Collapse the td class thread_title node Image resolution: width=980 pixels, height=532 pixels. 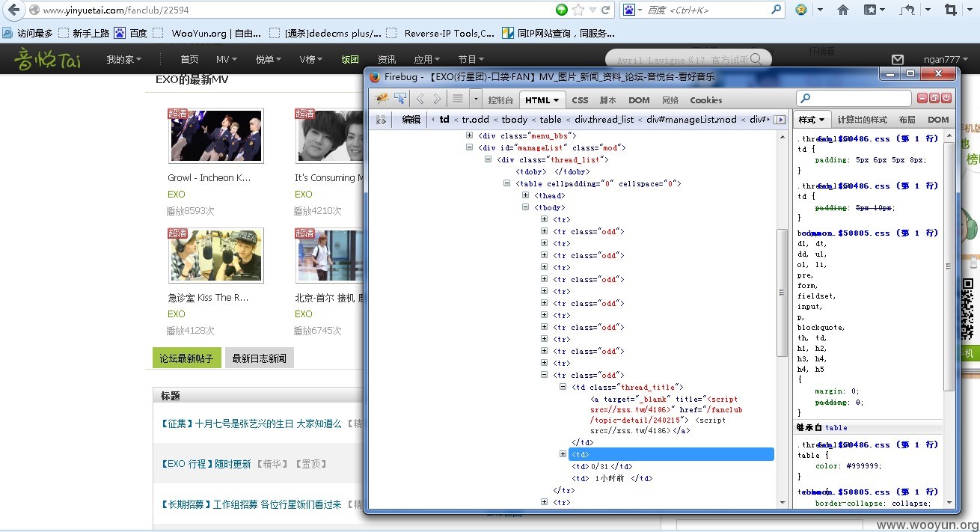pos(563,387)
